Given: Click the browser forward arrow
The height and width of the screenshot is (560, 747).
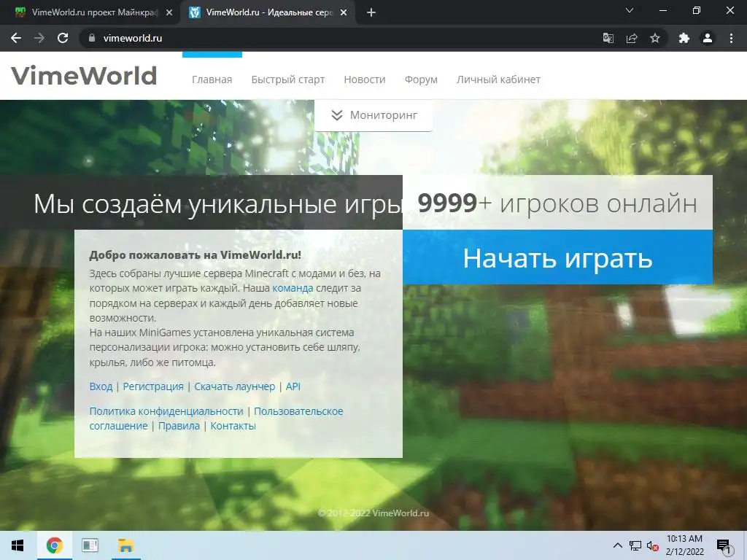Looking at the screenshot, I should click(39, 38).
